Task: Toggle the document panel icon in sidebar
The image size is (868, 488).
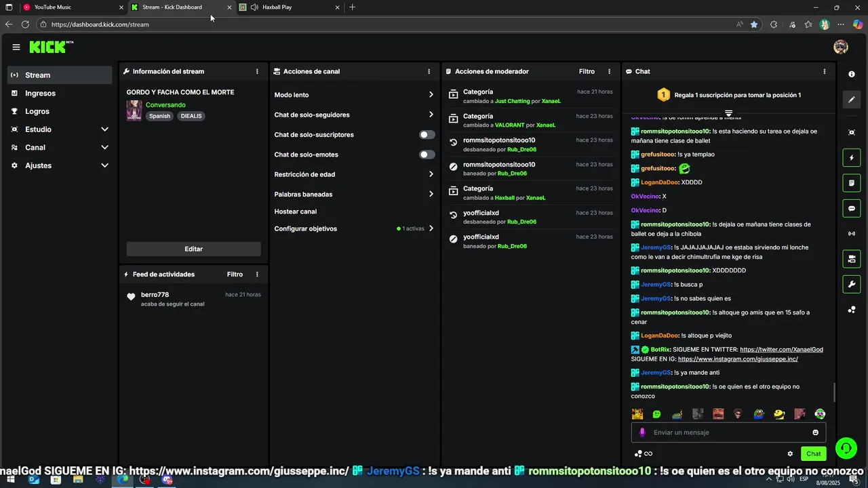Action: pyautogui.click(x=852, y=183)
